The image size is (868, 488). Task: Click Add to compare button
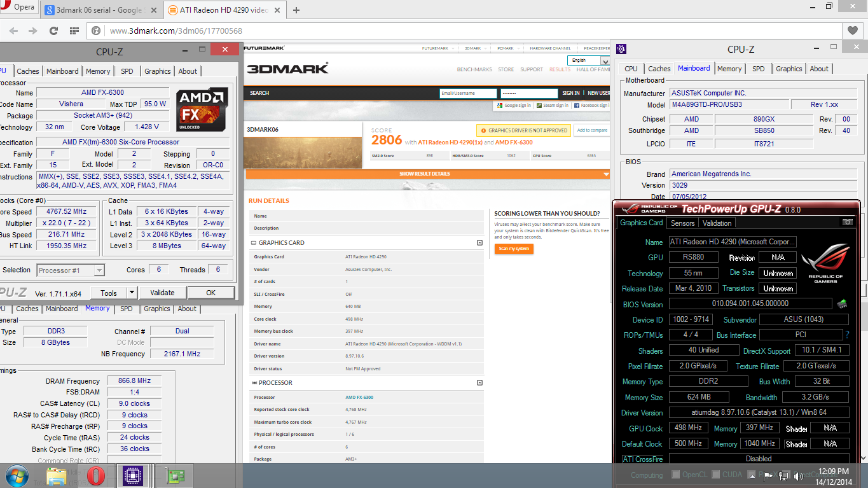point(591,130)
